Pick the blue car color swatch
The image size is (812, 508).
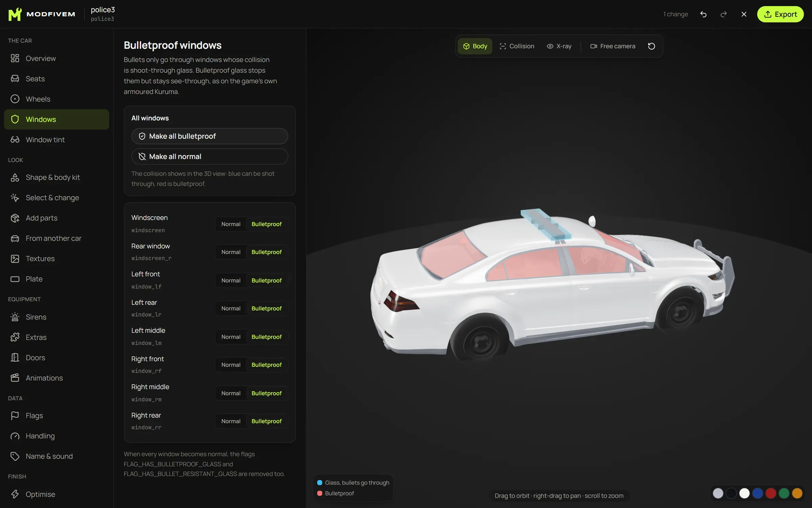tap(758, 493)
